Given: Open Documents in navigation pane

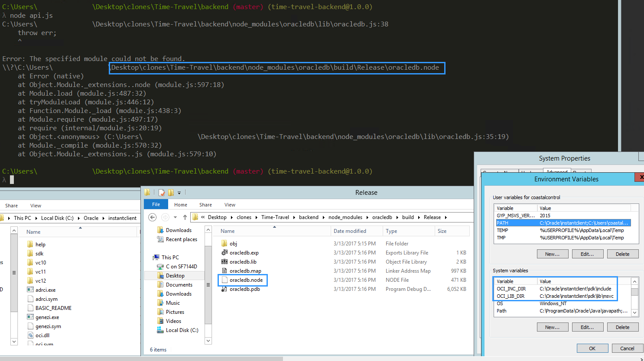Looking at the screenshot, I should pos(179,285).
